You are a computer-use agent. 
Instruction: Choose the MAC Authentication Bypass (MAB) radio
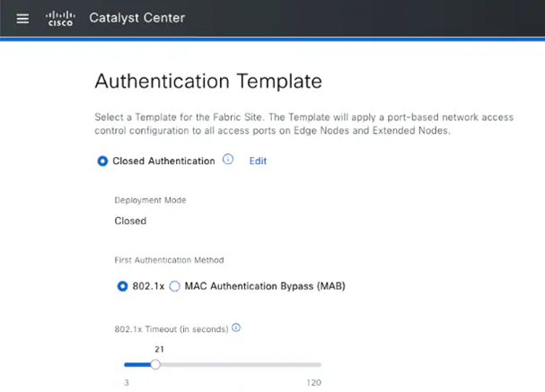pyautogui.click(x=175, y=286)
